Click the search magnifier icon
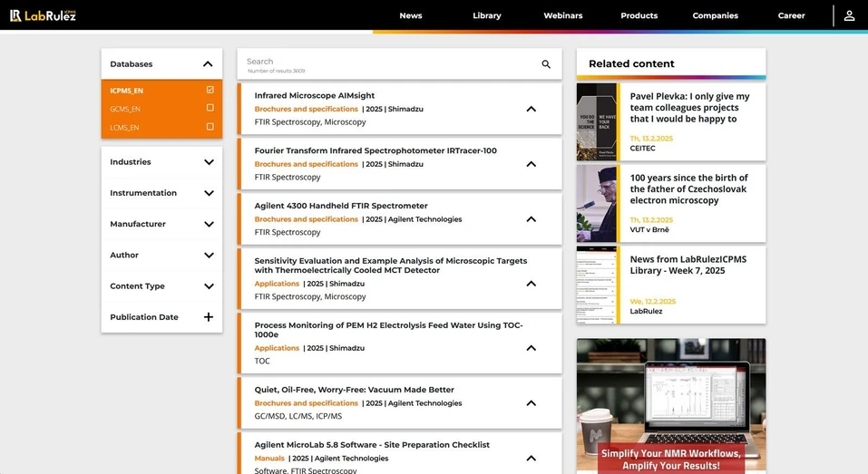The height and width of the screenshot is (474, 868). (546, 64)
